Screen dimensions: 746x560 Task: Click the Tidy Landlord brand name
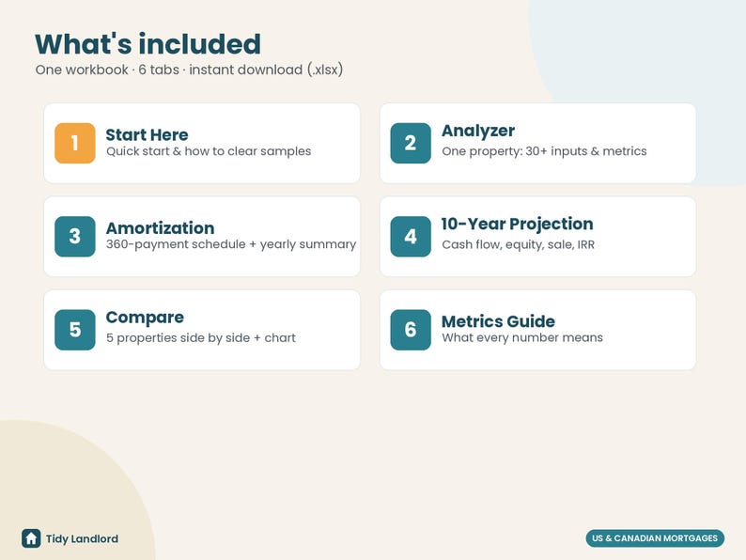[x=82, y=538]
